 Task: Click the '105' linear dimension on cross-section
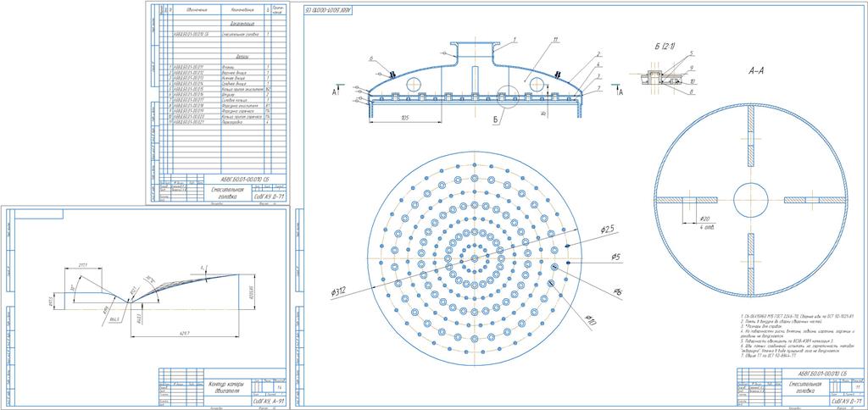(404, 119)
